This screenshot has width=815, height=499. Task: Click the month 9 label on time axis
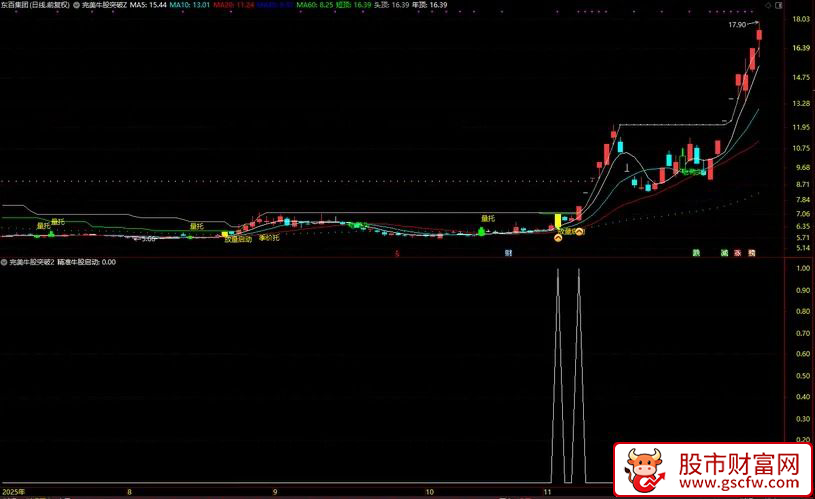click(x=275, y=492)
